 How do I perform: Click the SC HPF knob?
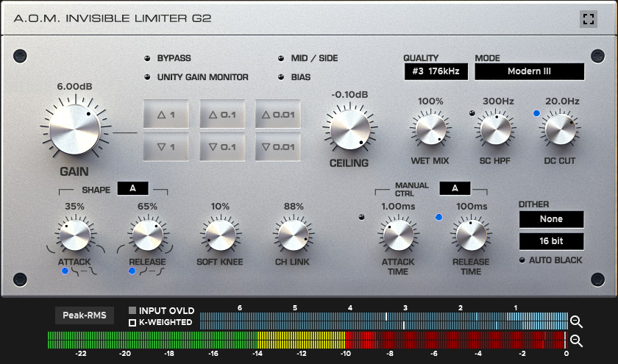coord(496,129)
